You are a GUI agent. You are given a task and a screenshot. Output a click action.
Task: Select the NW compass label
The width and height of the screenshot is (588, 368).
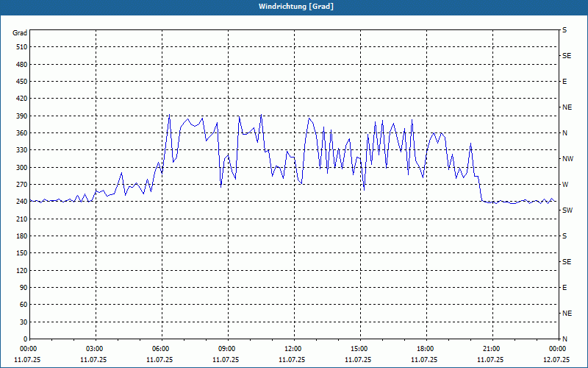click(x=567, y=159)
